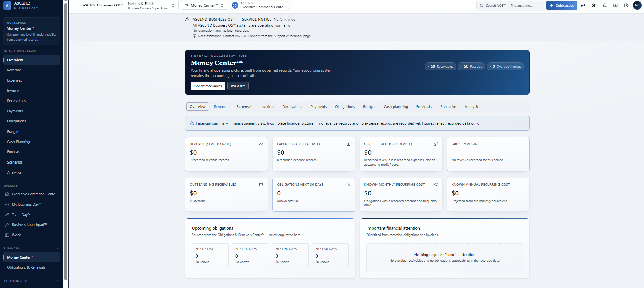The width and height of the screenshot is (644, 288).
Task: Click the Team Day people icon
Action: [7, 215]
